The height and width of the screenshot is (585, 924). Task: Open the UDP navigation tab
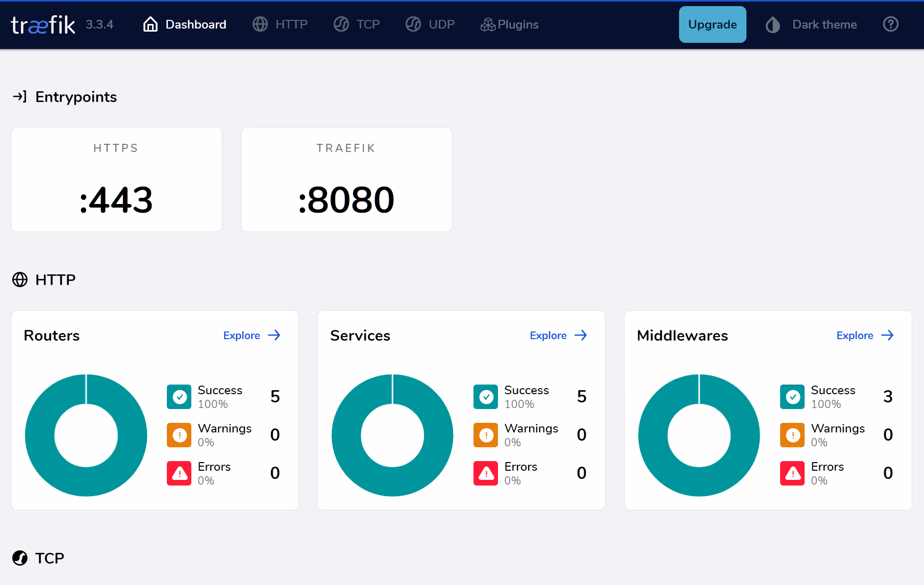coord(430,24)
